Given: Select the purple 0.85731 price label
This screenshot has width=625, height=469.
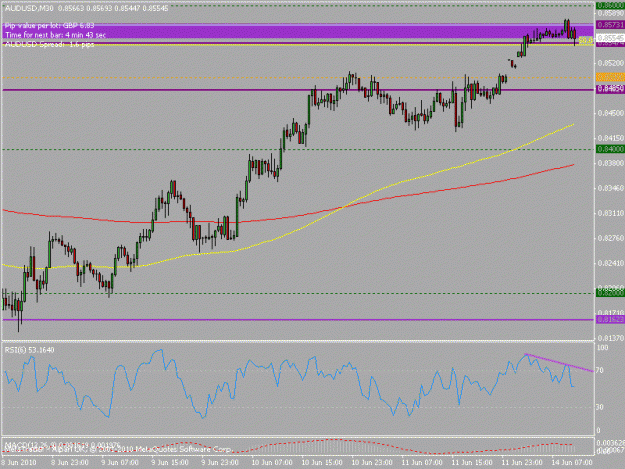Looking at the screenshot, I should (x=610, y=25).
